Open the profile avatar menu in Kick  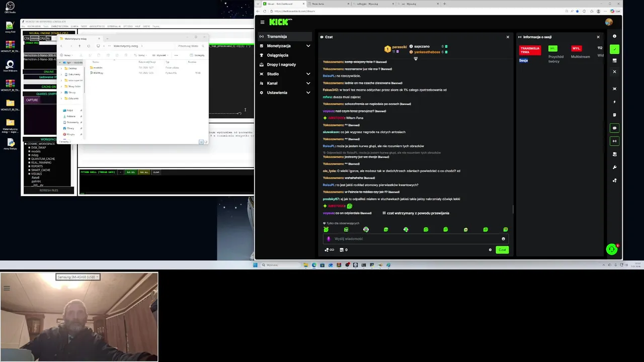coord(609,22)
